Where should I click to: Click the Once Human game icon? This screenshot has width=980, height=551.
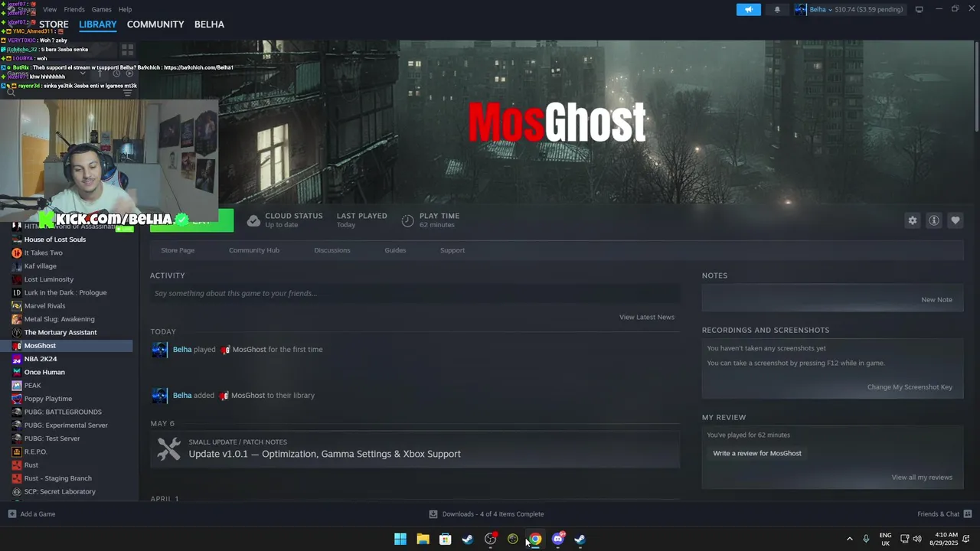pos(17,372)
